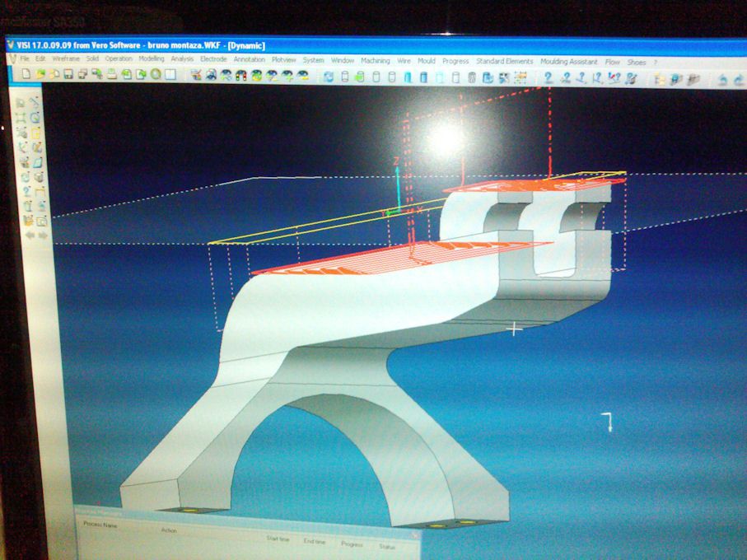The image size is (747, 560).
Task: Select the line drawing tool in left toolbar
Action: tap(35, 102)
